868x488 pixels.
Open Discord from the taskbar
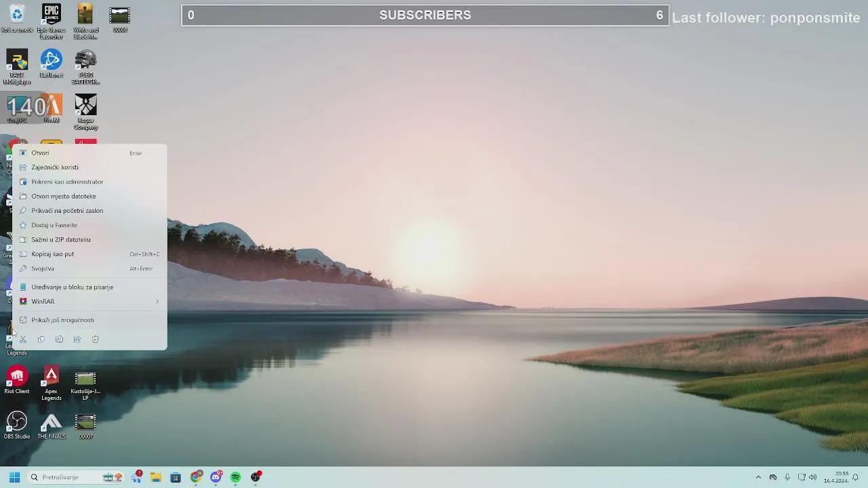216,477
